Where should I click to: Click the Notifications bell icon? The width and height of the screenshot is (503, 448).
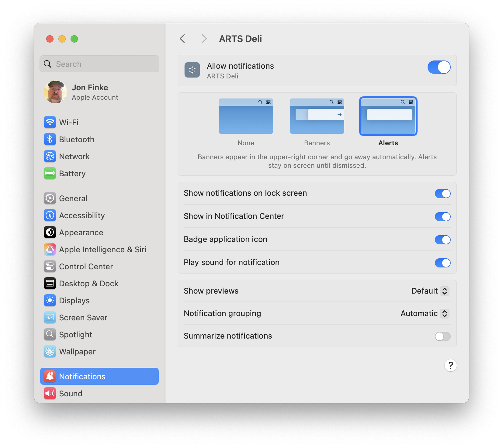(x=50, y=377)
